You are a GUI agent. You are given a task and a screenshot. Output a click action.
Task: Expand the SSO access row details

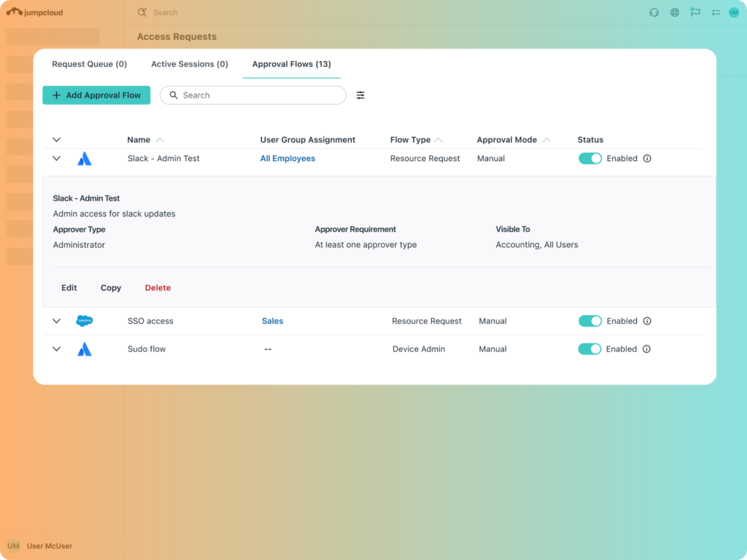[x=57, y=321]
